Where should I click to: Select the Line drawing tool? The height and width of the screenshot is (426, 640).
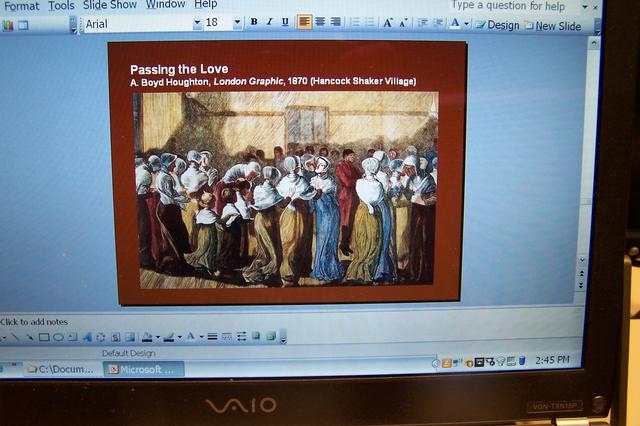(x=15, y=337)
